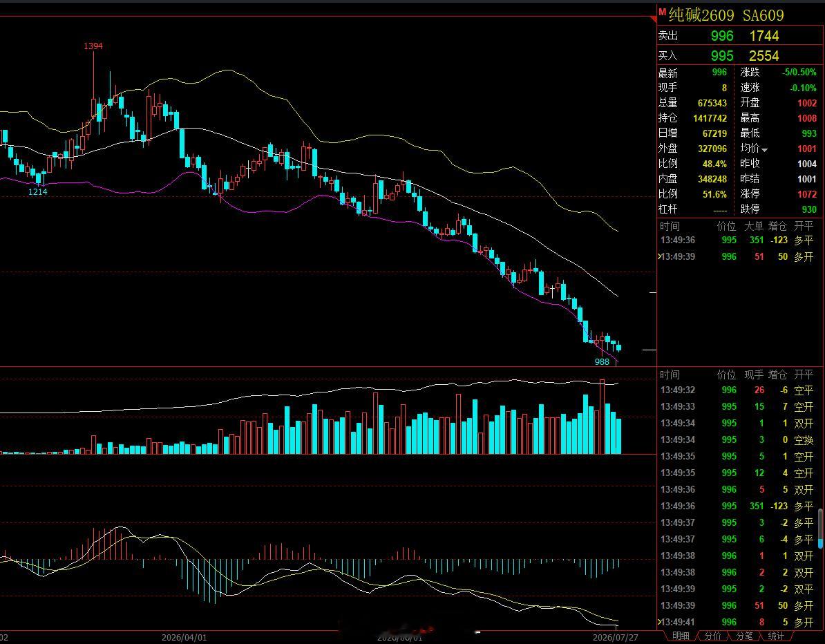Viewport: 825px width, 644px height.
Task: Open the 明细 tab
Action: 681,636
